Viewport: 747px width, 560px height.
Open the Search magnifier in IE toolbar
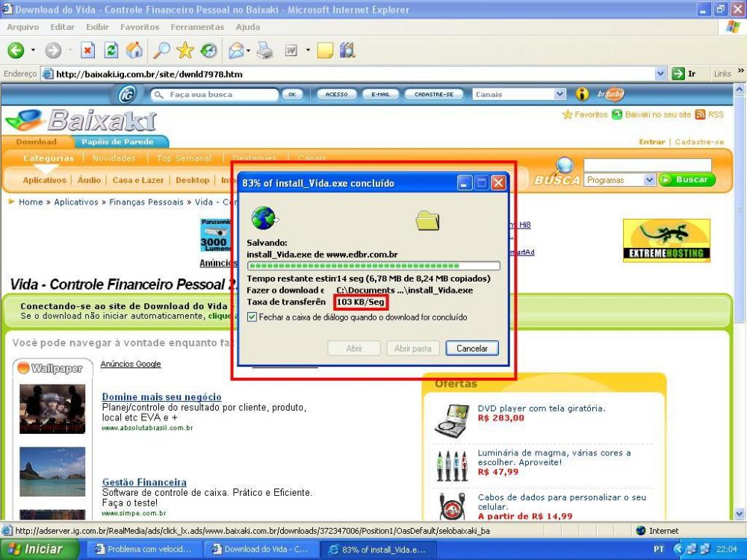161,50
